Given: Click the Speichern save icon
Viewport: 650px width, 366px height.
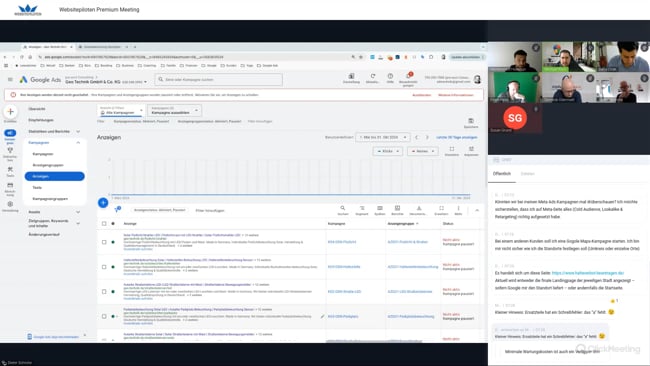Looking at the screenshot, I should 471,121.
